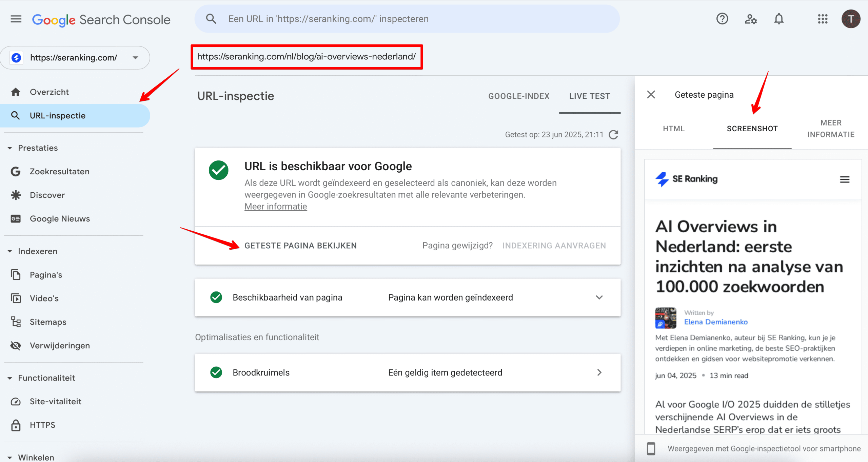Open the notifications bell

pos(779,19)
